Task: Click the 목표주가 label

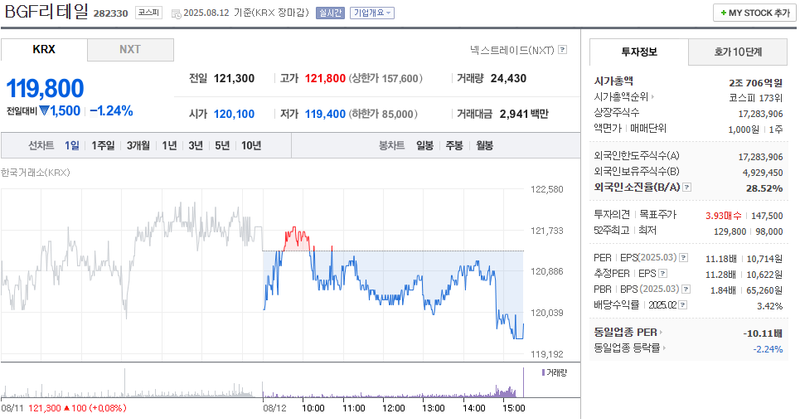Action: [x=658, y=215]
